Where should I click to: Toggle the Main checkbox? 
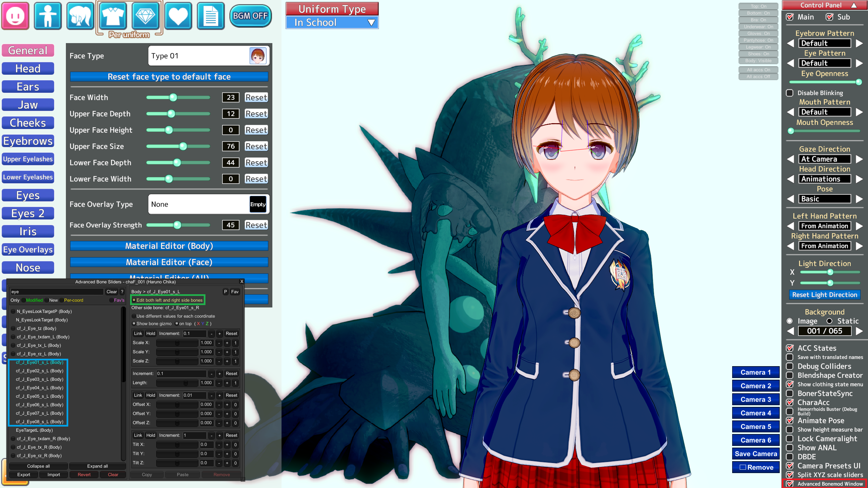[790, 17]
